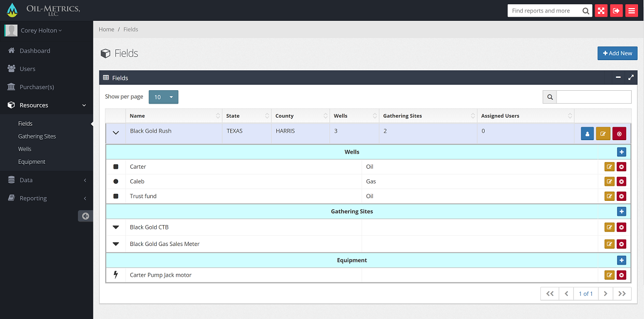Edit the Carter Pump Jack motor equipment
The image size is (644, 319).
point(610,275)
